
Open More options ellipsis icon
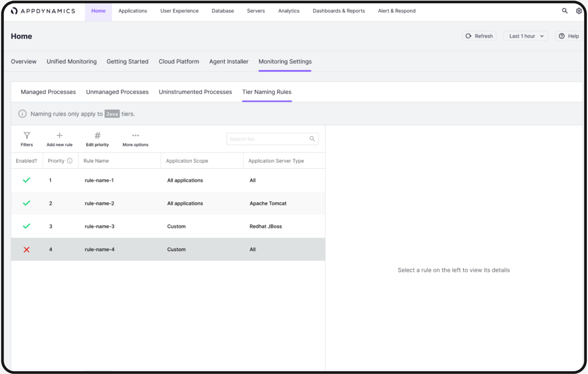tap(136, 135)
